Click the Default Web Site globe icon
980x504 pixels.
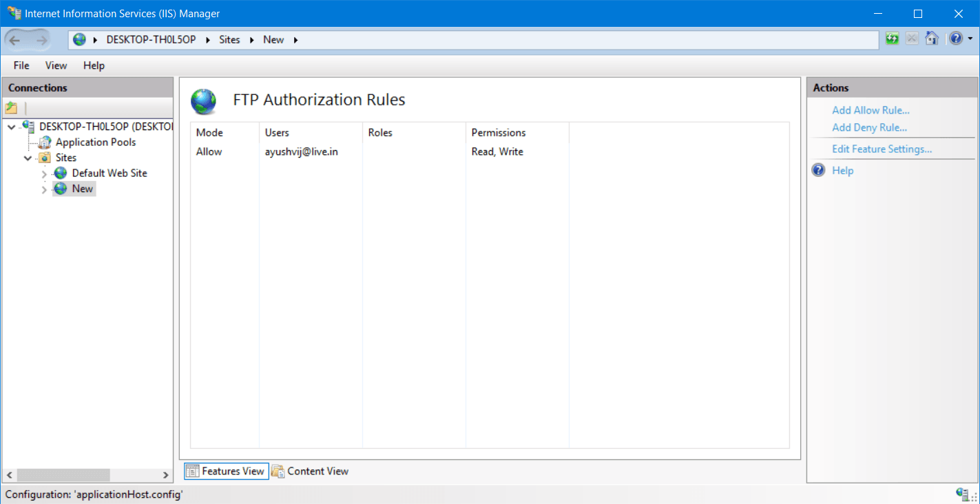coord(61,173)
